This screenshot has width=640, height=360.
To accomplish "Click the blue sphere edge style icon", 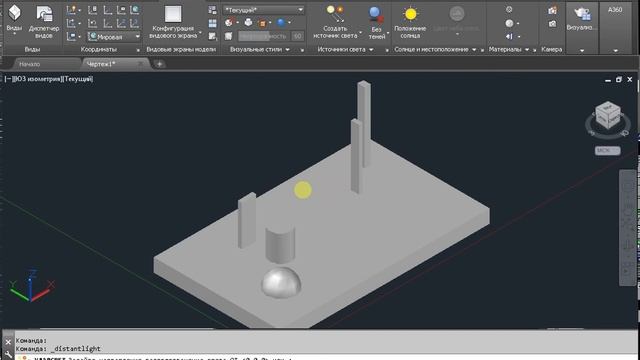I will pyautogui.click(x=281, y=23).
